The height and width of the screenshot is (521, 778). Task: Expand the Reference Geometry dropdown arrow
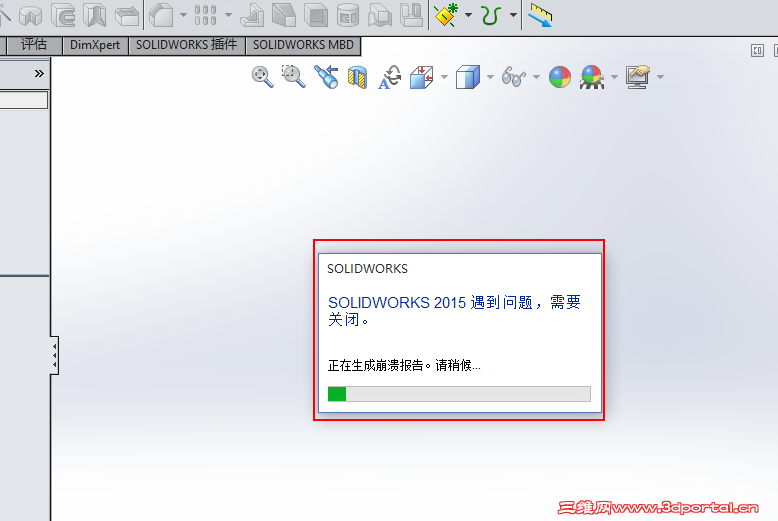pyautogui.click(x=468, y=15)
